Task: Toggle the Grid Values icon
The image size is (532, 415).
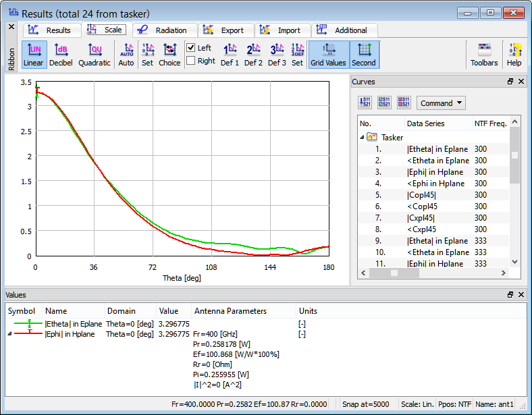Action: coord(328,55)
